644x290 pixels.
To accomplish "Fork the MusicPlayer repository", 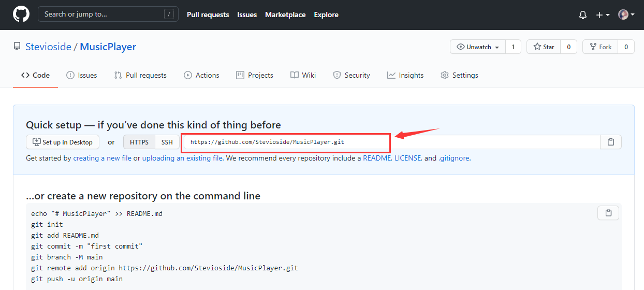I will pos(600,47).
